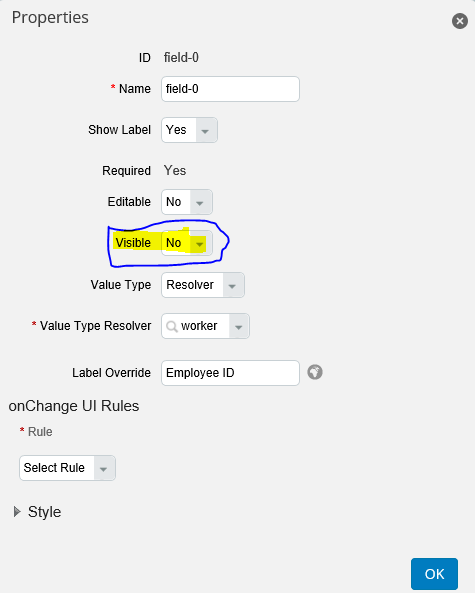Click inside the Label Override field
Viewport: 475px width, 593px height.
(230, 373)
